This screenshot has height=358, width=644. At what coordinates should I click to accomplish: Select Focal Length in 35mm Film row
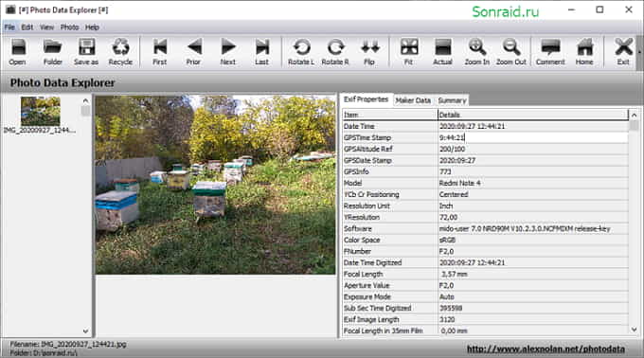click(x=485, y=331)
